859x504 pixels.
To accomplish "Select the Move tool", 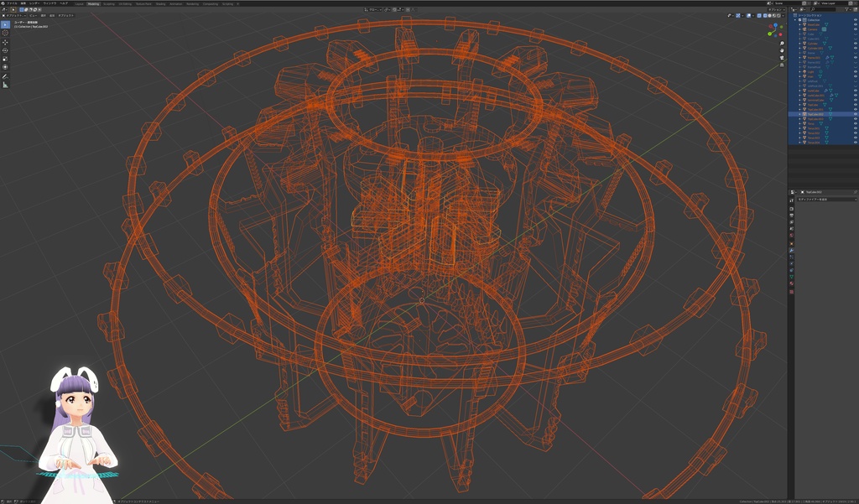I will (x=6, y=42).
